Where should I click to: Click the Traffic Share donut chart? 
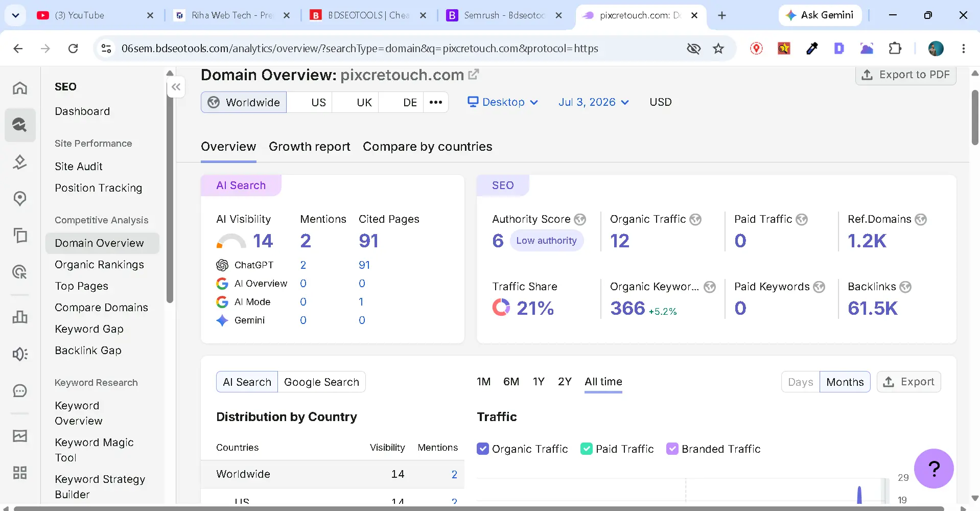coord(501,308)
